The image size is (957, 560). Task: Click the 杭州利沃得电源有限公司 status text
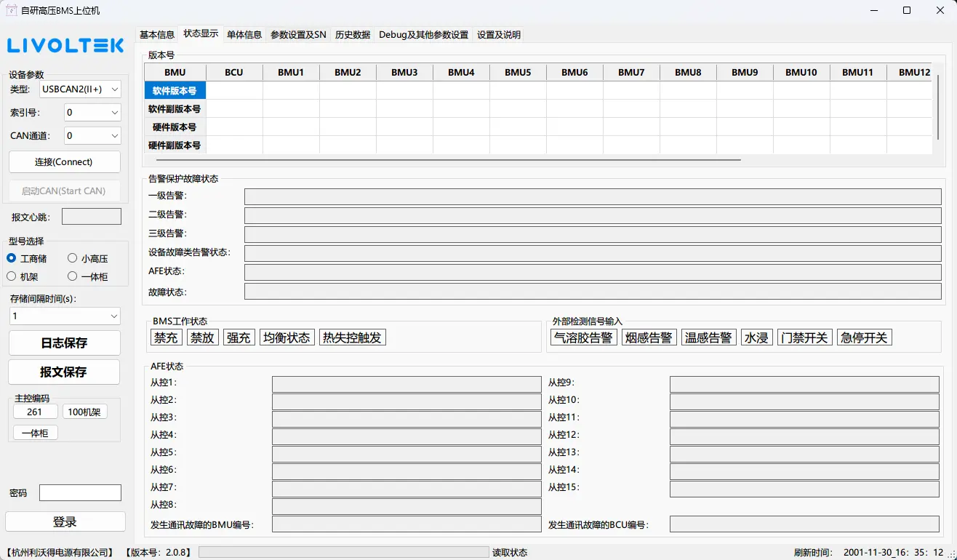click(60, 553)
